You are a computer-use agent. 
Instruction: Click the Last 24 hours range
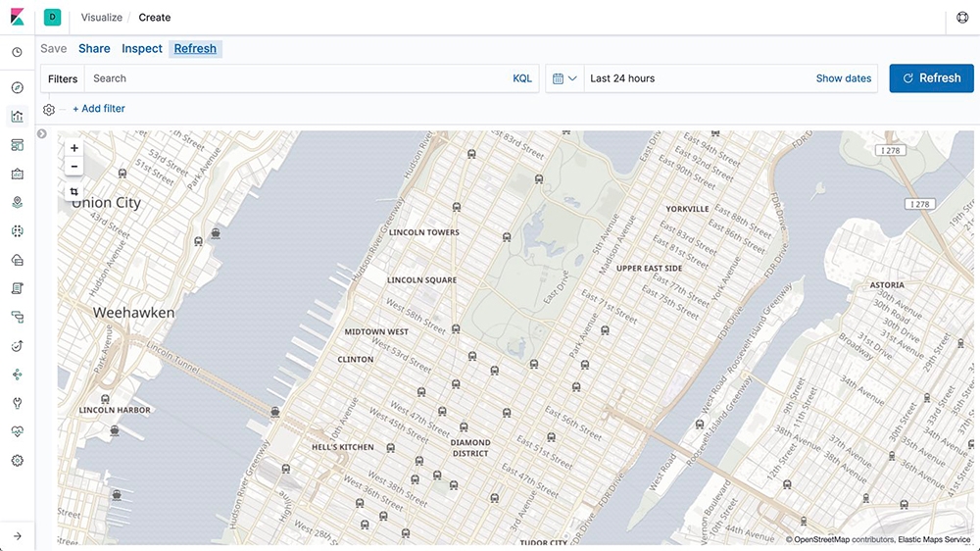click(622, 78)
